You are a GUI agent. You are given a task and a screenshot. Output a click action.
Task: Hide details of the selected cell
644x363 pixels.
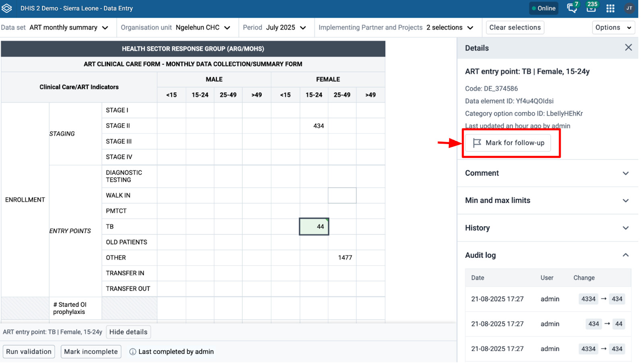point(128,332)
